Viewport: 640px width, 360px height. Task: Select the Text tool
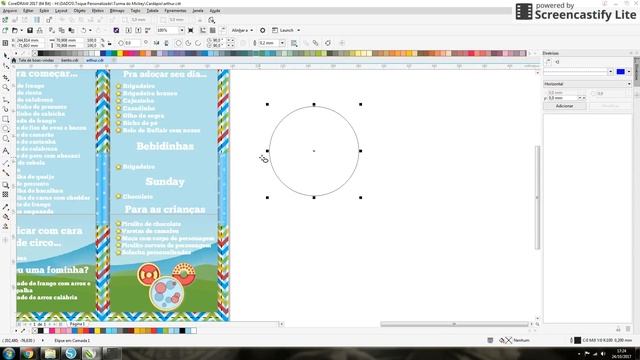6,151
